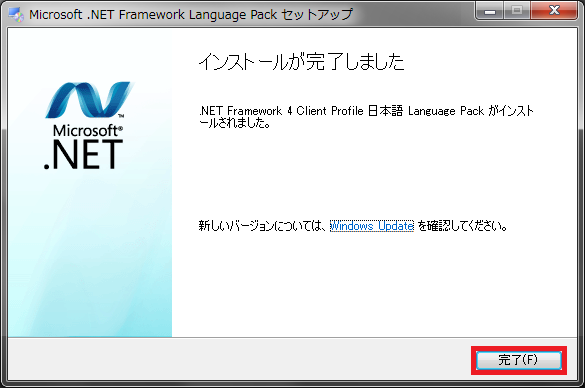Close the setup window with X
This screenshot has width=585, height=388.
[x=554, y=11]
